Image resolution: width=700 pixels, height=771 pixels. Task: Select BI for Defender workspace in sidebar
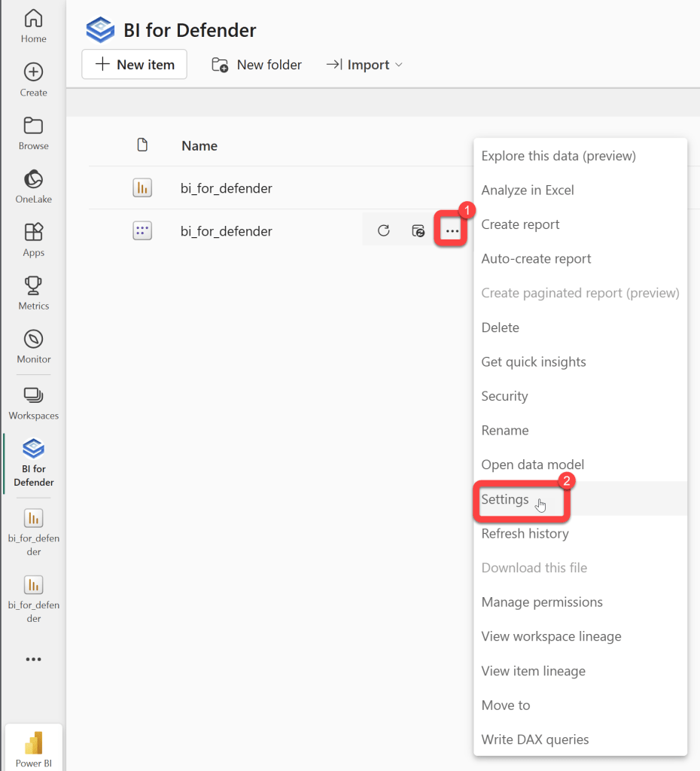(x=33, y=463)
